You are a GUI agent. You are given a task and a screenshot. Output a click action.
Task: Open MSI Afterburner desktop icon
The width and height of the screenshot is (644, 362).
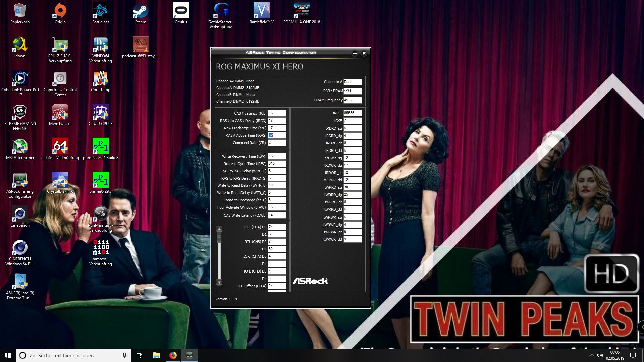click(20, 149)
